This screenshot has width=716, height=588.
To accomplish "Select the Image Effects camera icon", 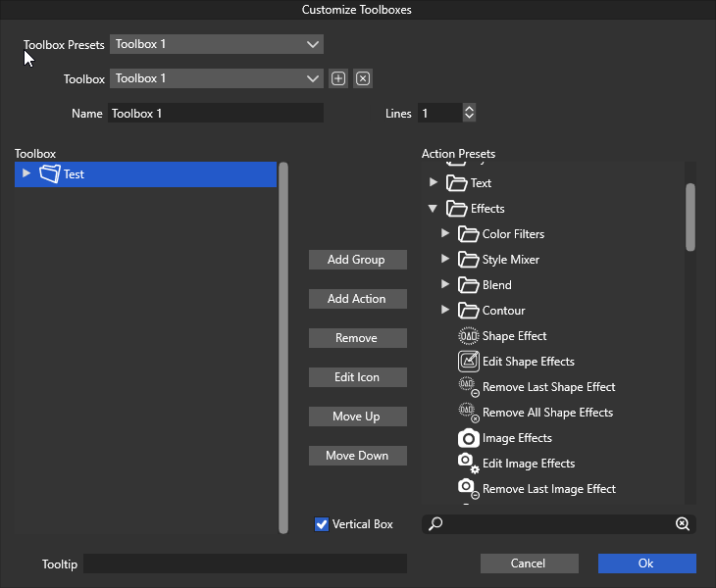I will [x=469, y=438].
